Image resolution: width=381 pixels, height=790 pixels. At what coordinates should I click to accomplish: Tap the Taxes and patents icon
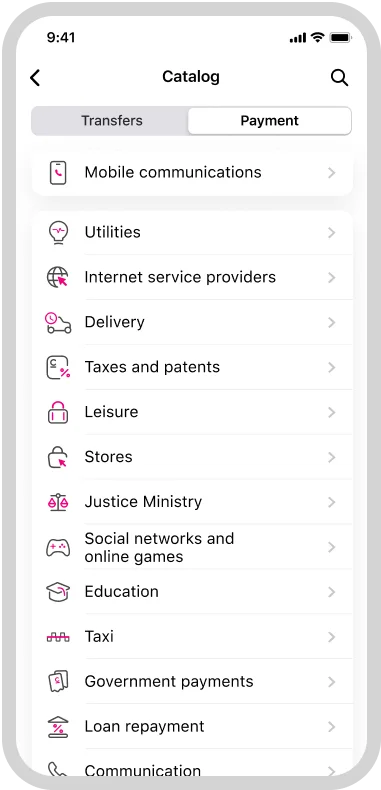tap(58, 367)
